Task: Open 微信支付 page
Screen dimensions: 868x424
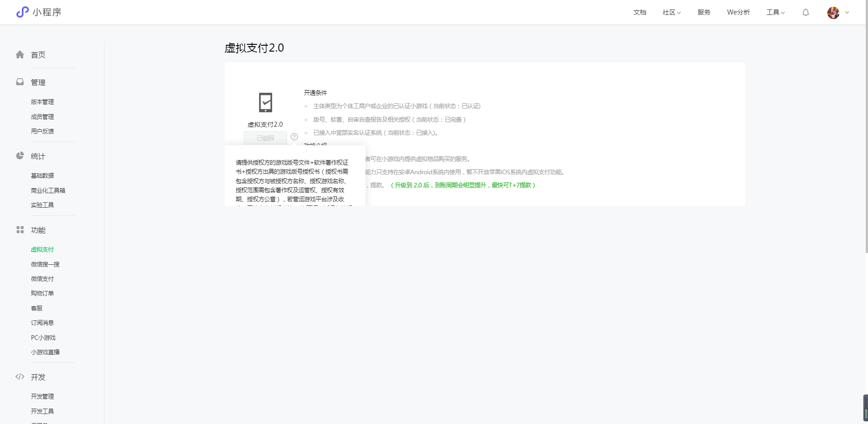Action: tap(42, 279)
